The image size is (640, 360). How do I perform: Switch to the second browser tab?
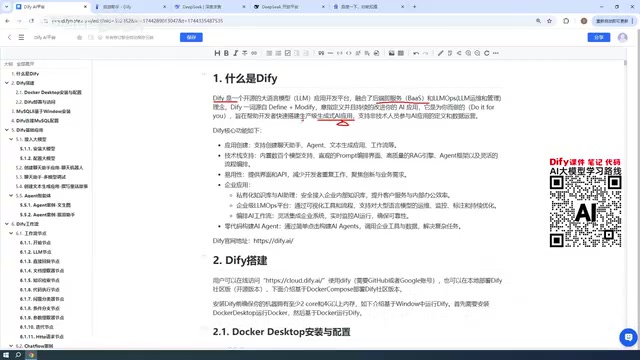click(130, 7)
